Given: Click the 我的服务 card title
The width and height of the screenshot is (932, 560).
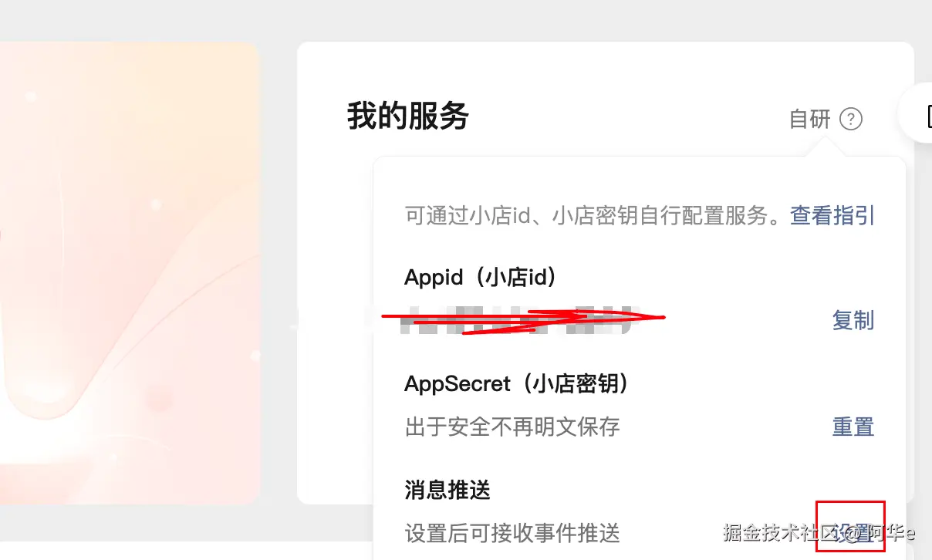Looking at the screenshot, I should (407, 116).
